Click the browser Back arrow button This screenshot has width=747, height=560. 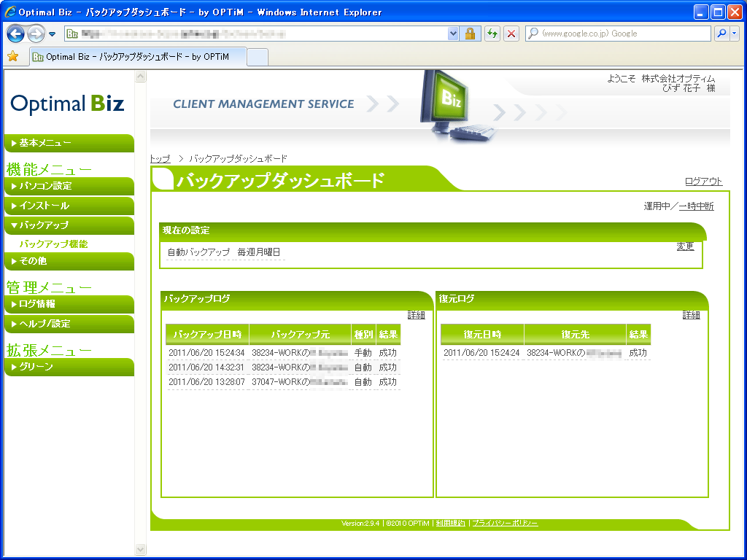pyautogui.click(x=16, y=34)
